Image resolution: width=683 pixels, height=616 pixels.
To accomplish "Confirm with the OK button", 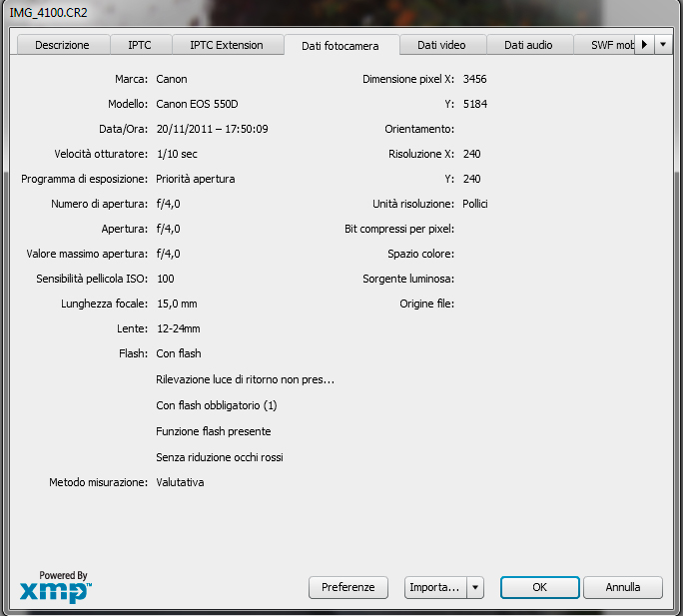I will (x=539, y=587).
